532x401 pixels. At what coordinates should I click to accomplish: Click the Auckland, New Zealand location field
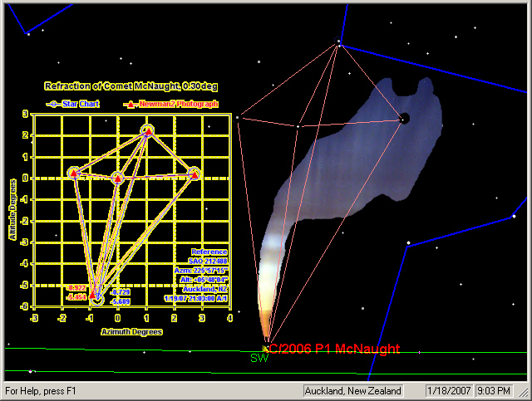pos(352,390)
